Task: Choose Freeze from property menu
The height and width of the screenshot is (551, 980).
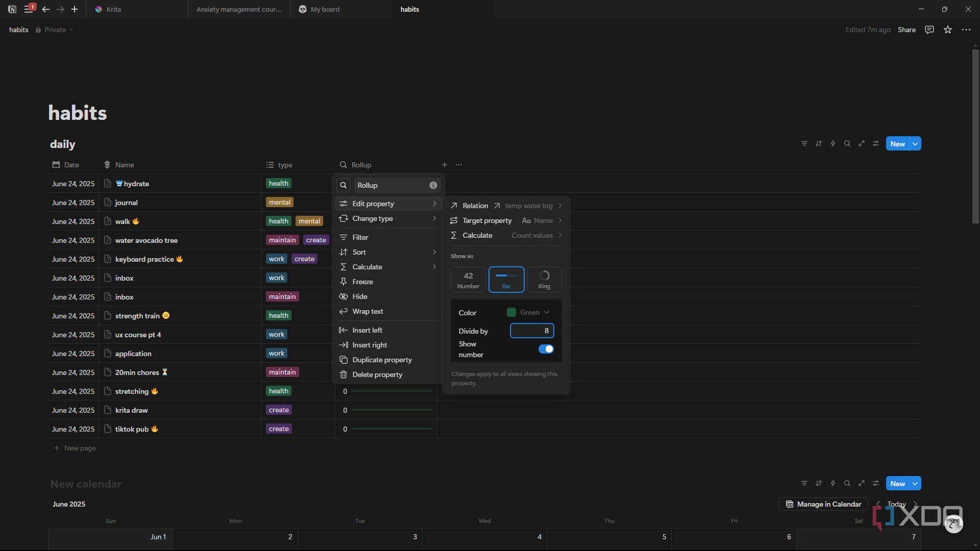Action: coord(387,282)
